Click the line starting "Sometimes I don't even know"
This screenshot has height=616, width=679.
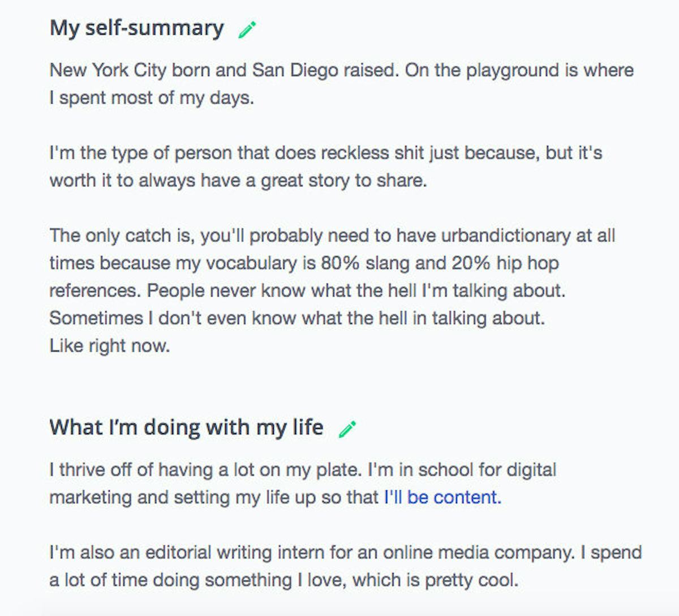297,318
